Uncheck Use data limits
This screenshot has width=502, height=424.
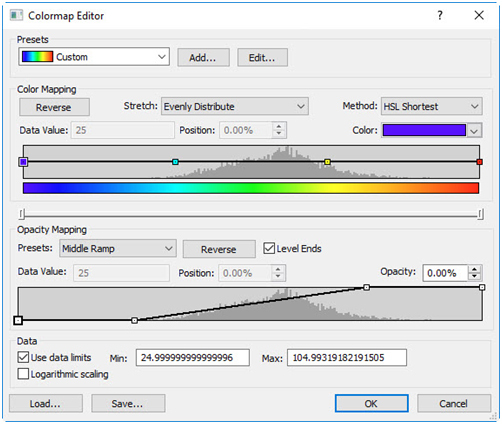23,357
